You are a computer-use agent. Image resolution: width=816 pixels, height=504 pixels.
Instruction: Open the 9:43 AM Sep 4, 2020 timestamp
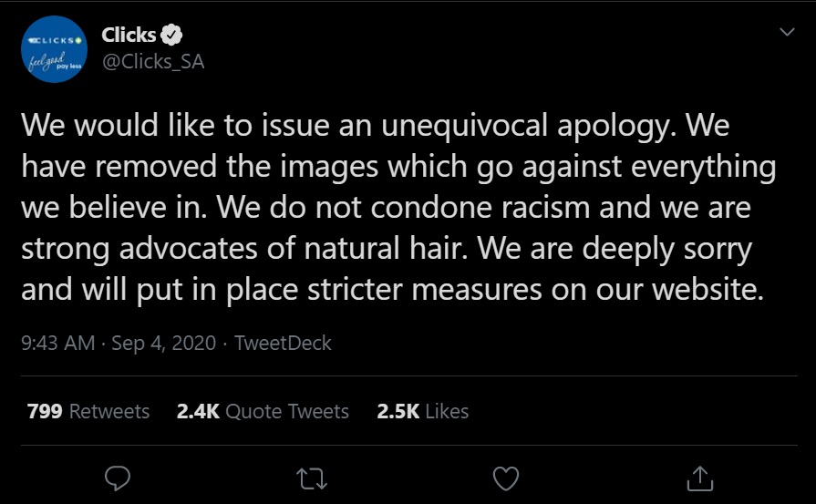click(x=119, y=343)
